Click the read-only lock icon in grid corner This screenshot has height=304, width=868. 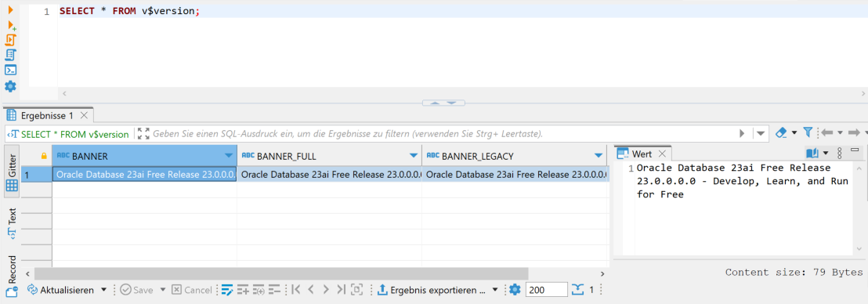coord(44,156)
